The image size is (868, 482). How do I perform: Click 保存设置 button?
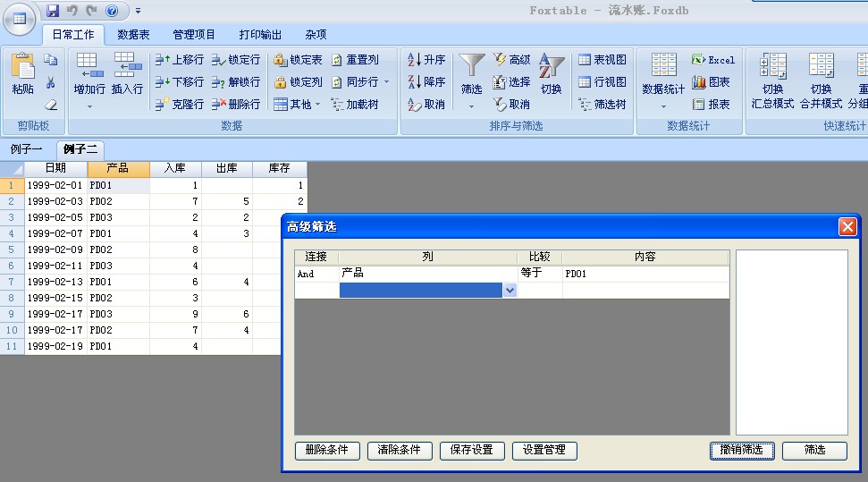coord(472,450)
